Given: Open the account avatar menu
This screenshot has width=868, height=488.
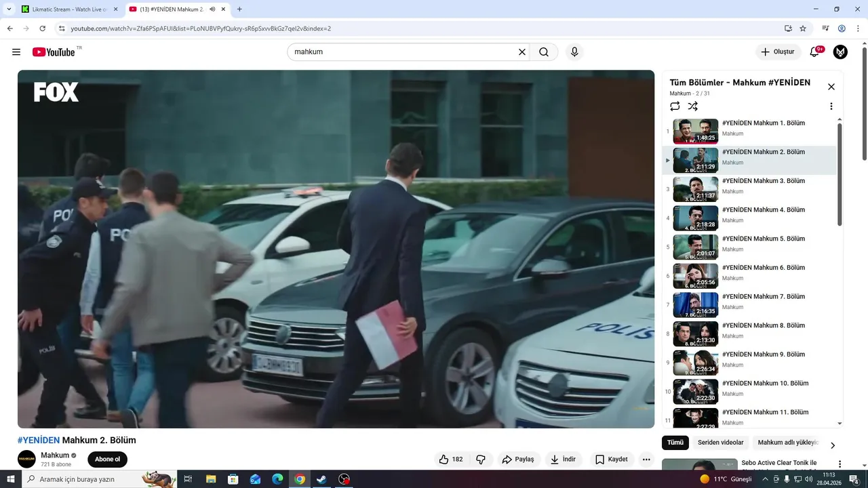Looking at the screenshot, I should 840,52.
